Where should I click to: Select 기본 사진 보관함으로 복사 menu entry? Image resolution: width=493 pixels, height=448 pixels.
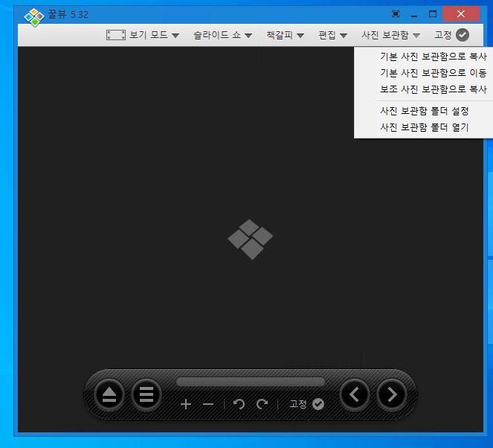[x=434, y=57]
